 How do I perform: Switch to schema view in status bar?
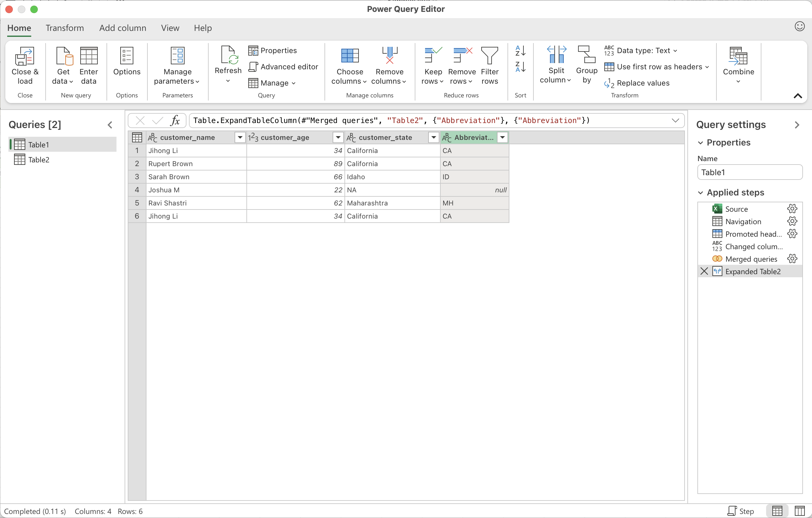[800, 511]
